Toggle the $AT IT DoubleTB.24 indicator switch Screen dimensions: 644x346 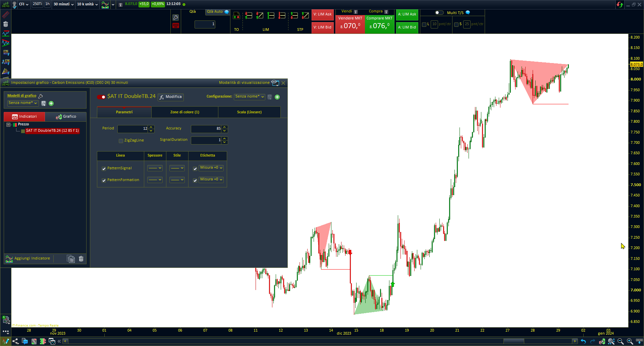click(x=101, y=97)
